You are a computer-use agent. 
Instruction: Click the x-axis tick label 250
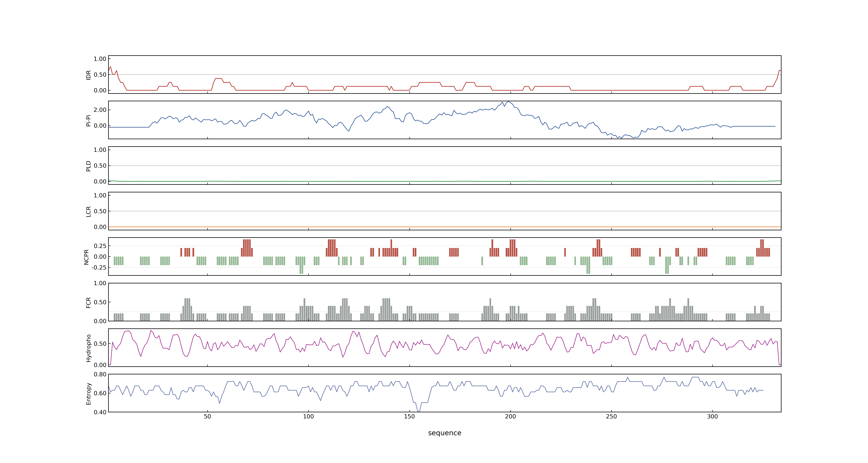pos(611,416)
